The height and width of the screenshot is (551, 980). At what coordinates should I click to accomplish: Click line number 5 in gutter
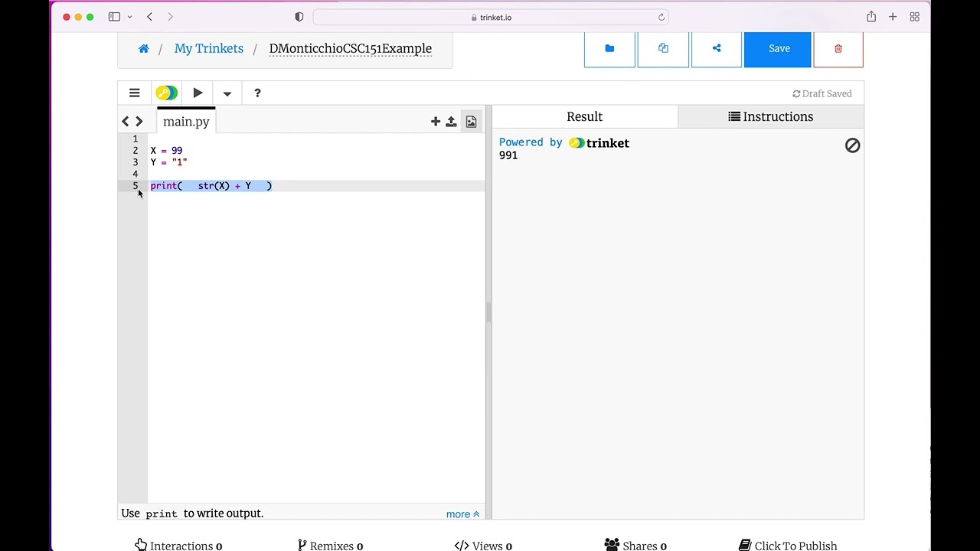136,186
